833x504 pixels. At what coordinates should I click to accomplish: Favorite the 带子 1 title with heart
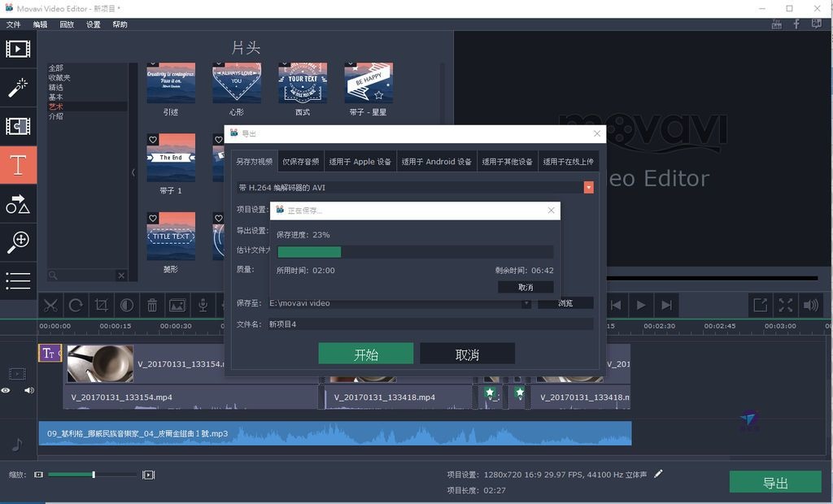[153, 140]
